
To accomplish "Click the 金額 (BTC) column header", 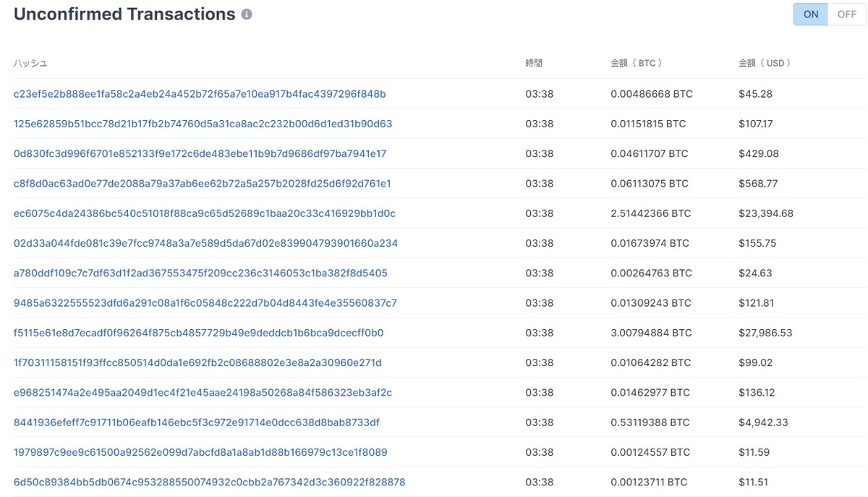I will tap(637, 63).
